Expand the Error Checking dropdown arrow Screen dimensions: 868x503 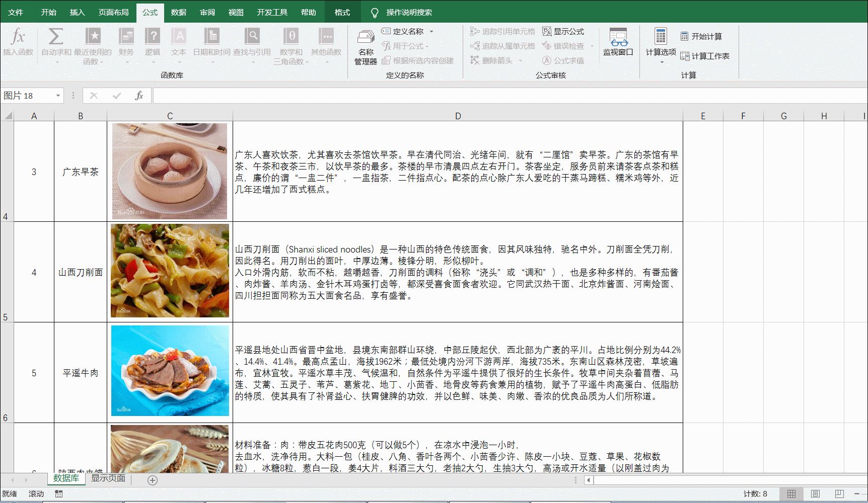click(x=592, y=46)
